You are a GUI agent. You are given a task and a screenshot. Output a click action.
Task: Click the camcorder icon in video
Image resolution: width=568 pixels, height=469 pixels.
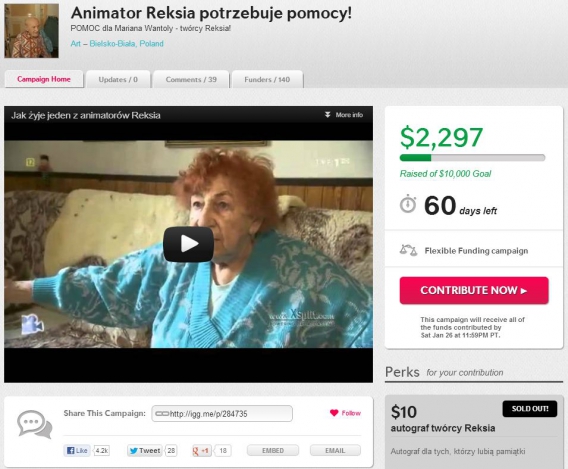click(32, 323)
